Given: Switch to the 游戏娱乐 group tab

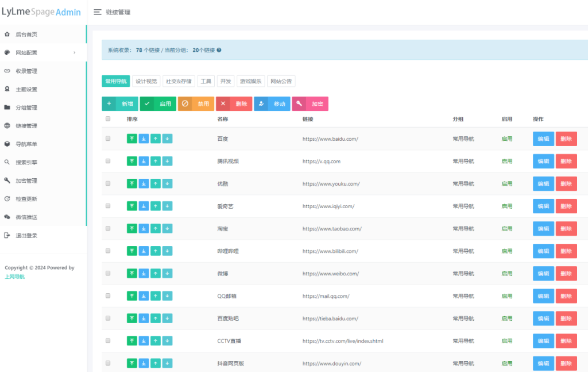Looking at the screenshot, I should (x=250, y=82).
